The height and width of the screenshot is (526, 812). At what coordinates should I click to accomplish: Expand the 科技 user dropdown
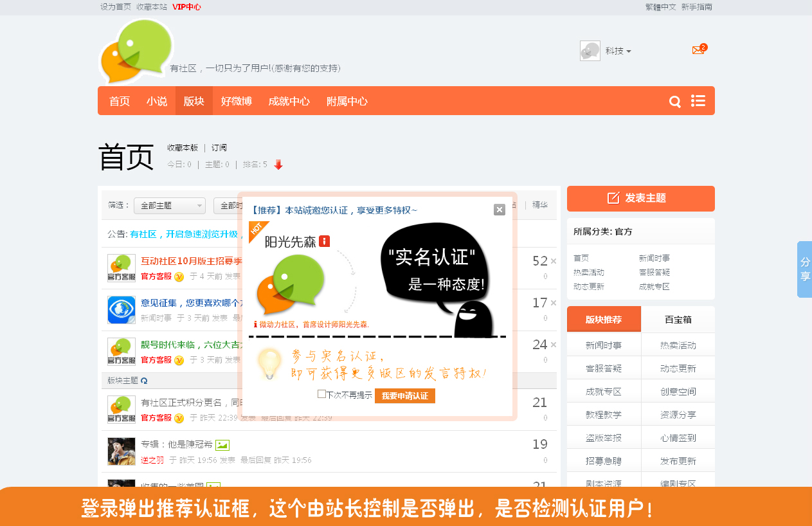click(618, 51)
